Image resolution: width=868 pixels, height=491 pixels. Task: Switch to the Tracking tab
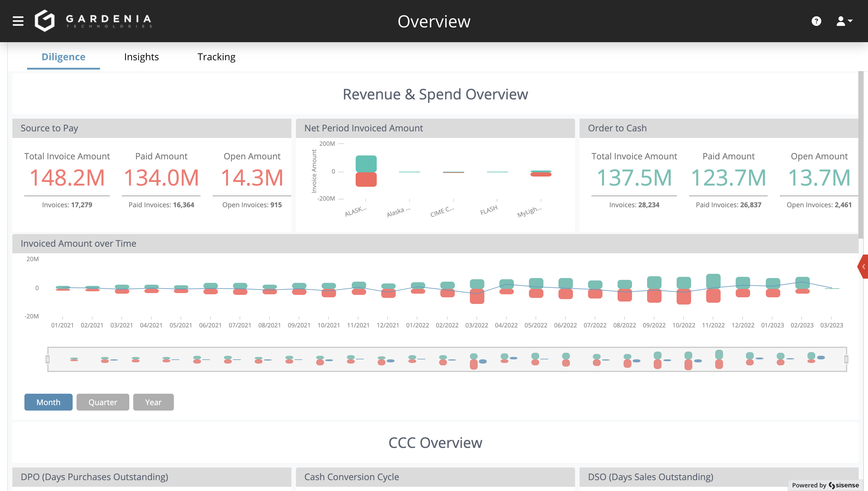point(216,57)
